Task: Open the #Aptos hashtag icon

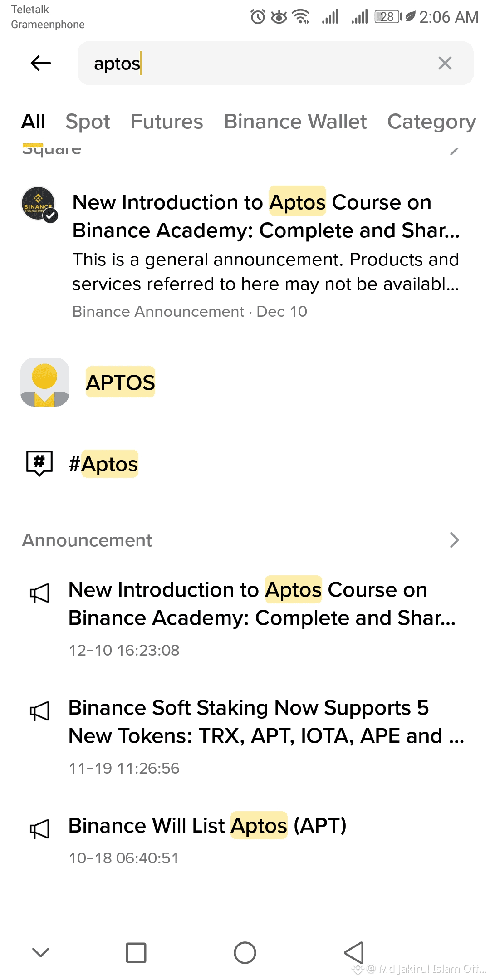Action: coord(39,463)
